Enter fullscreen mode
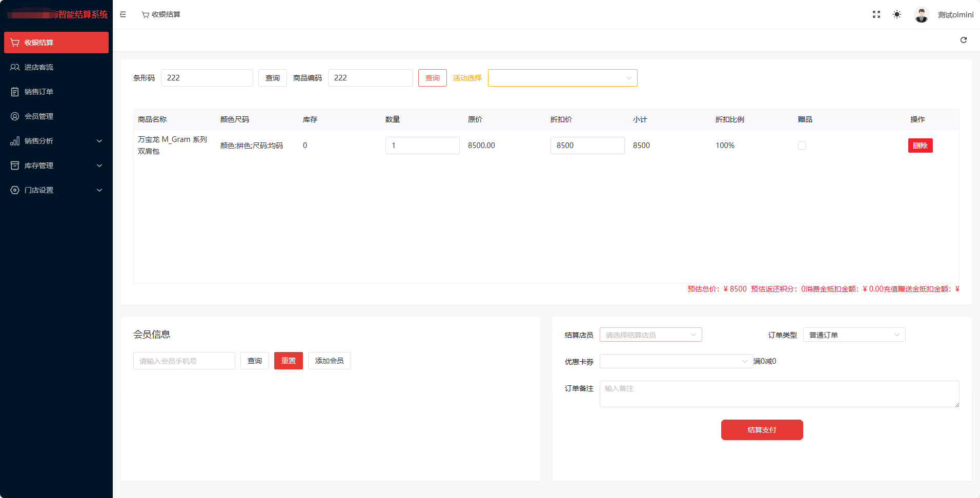This screenshot has height=498, width=980. tap(876, 14)
